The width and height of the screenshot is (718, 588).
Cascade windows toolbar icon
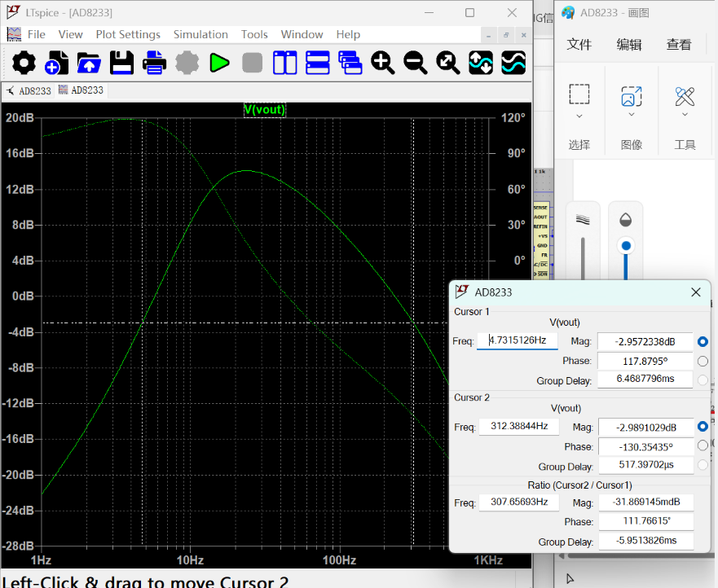(350, 63)
